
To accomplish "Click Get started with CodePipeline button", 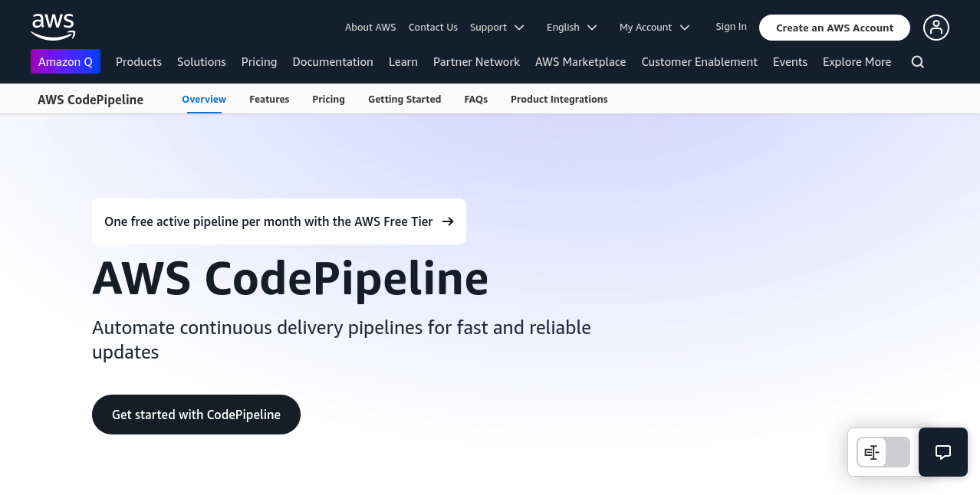I will 196,415.
